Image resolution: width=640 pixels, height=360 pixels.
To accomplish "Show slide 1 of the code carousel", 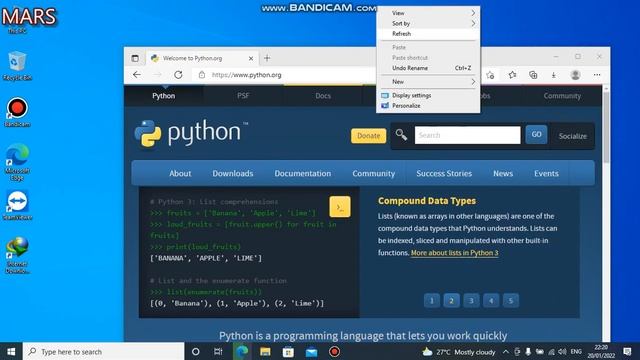I will [431, 301].
